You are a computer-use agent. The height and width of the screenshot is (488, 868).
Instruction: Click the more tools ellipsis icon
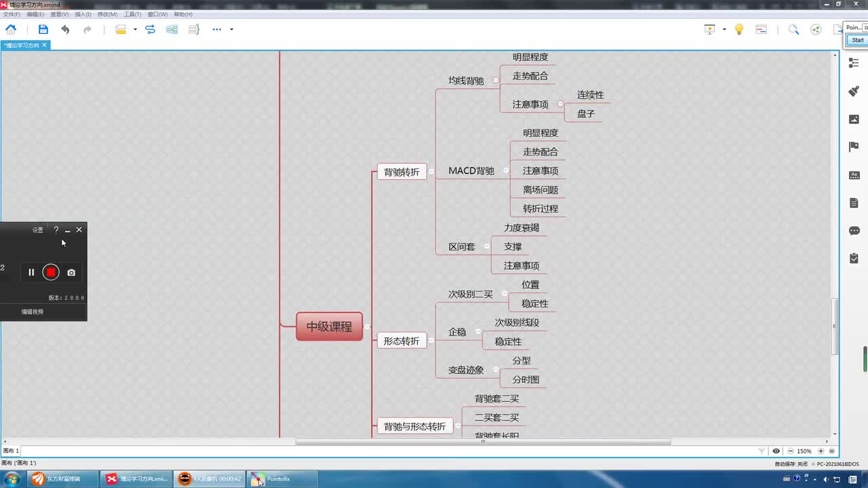click(x=217, y=29)
